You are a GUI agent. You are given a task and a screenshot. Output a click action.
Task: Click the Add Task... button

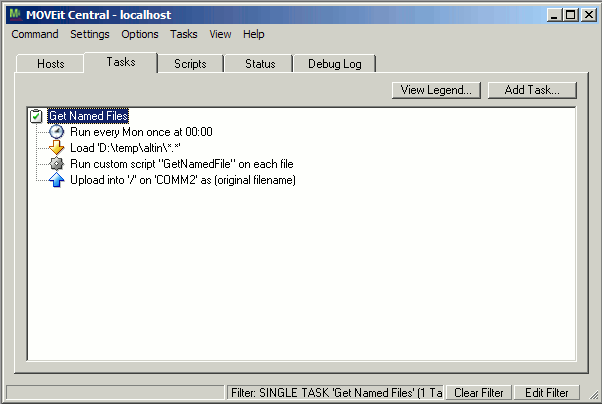click(x=532, y=90)
